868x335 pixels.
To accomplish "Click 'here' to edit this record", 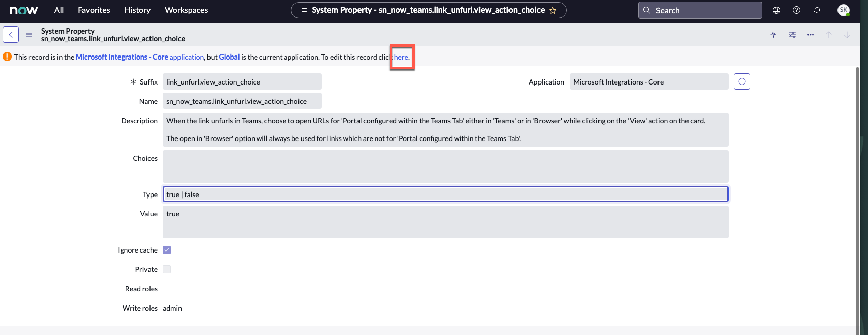I will [x=401, y=57].
